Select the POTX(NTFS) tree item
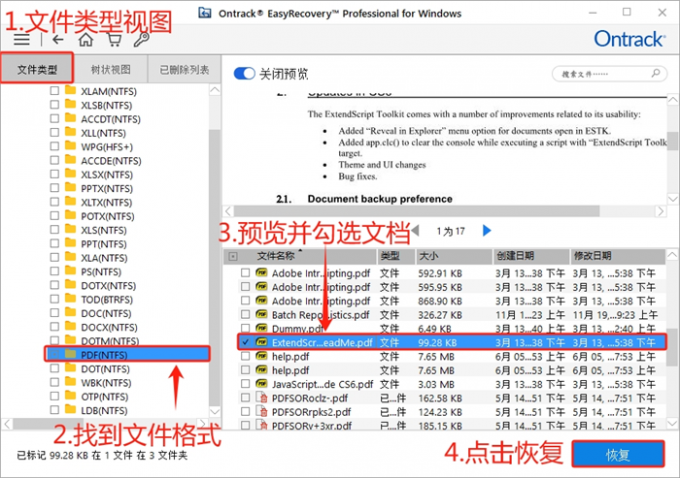 click(x=108, y=216)
